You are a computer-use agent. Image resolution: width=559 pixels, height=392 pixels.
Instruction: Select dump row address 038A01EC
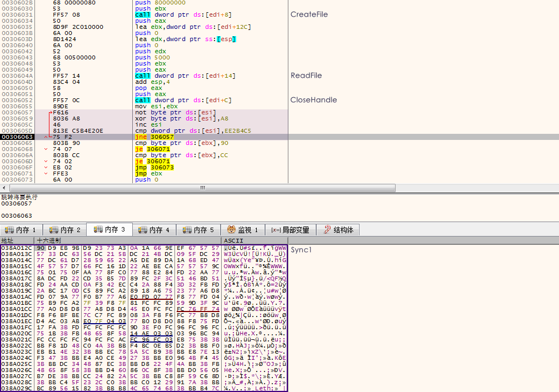pos(17,321)
